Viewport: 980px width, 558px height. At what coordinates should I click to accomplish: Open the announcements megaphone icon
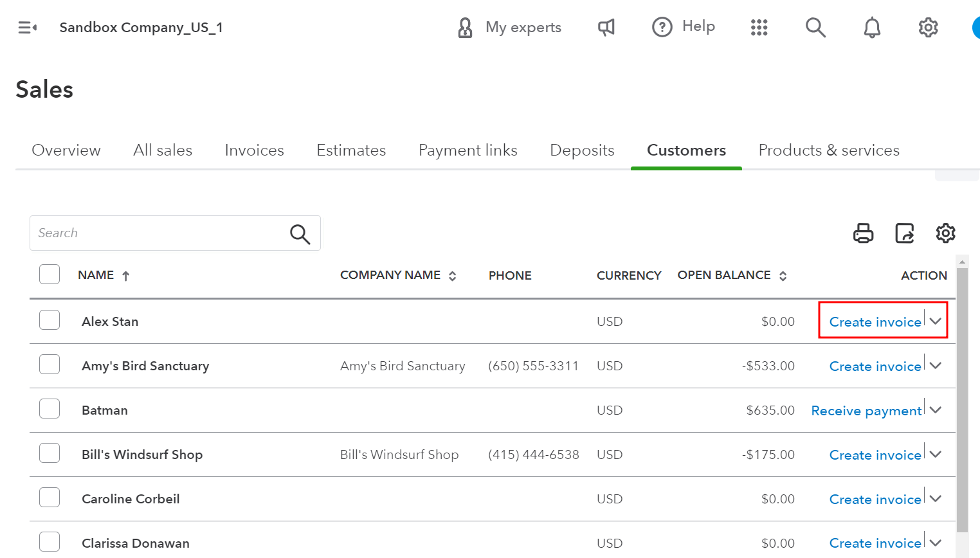click(x=605, y=27)
